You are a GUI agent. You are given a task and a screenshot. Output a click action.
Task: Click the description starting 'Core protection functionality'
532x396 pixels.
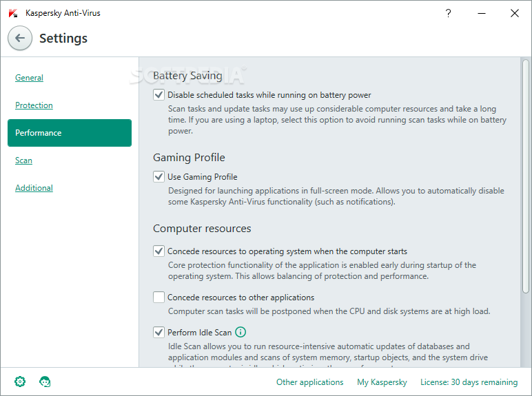pyautogui.click(x=322, y=271)
